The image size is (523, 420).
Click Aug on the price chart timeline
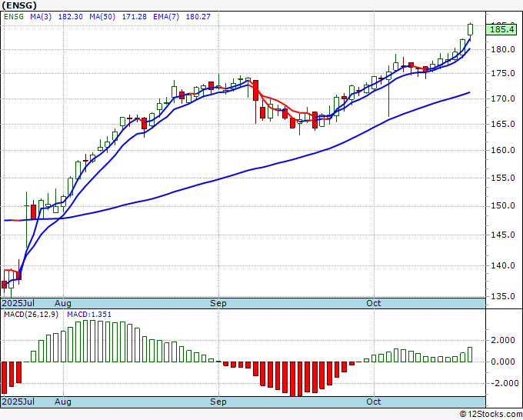(63, 303)
